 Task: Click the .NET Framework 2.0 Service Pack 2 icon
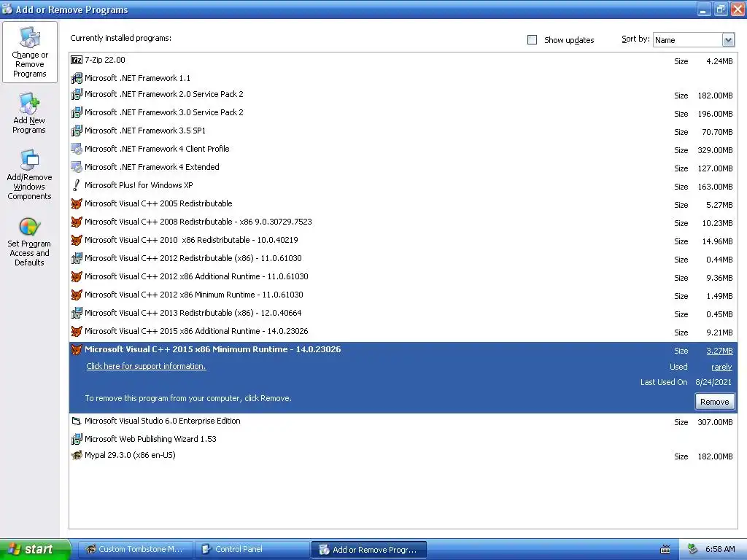pyautogui.click(x=76, y=94)
